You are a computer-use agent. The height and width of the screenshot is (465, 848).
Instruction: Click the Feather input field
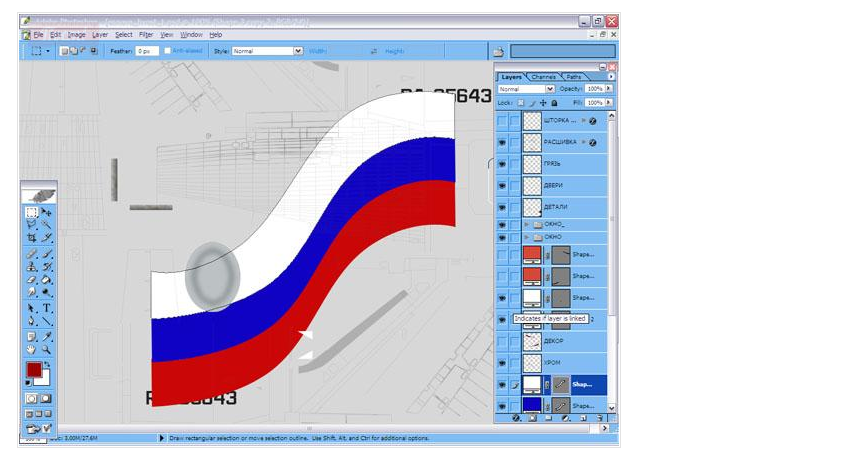[x=146, y=50]
